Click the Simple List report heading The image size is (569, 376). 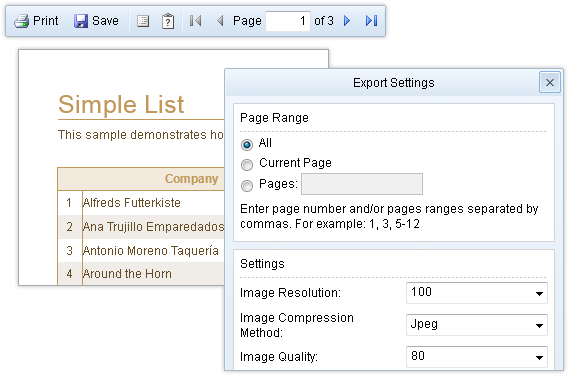tap(121, 105)
